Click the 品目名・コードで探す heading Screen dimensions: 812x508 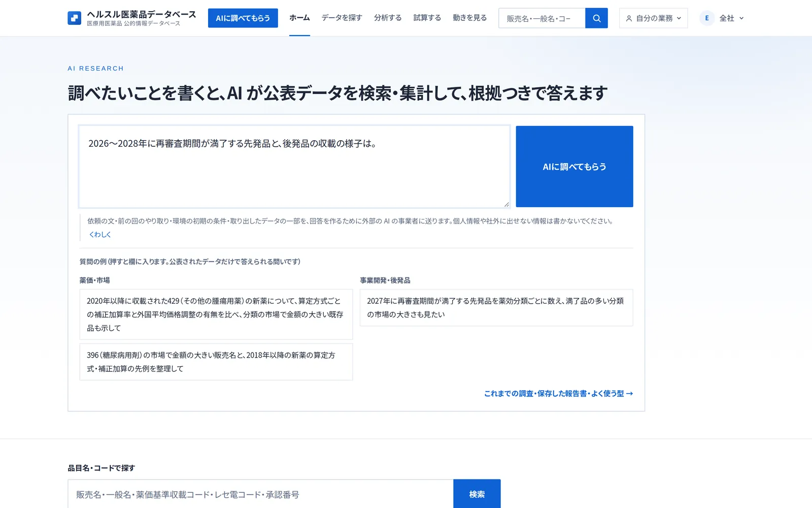(x=101, y=468)
